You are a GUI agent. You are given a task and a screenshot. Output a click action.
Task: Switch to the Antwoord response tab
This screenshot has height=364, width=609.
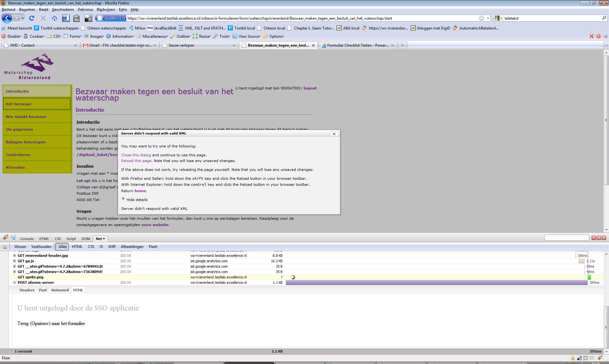click(x=60, y=290)
